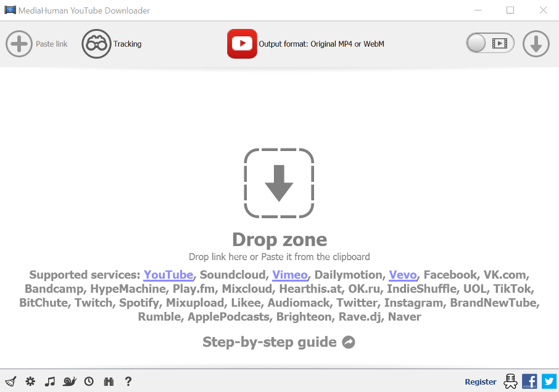Image resolution: width=559 pixels, height=392 pixels.
Task: Click the Paste link label
Action: click(x=52, y=44)
